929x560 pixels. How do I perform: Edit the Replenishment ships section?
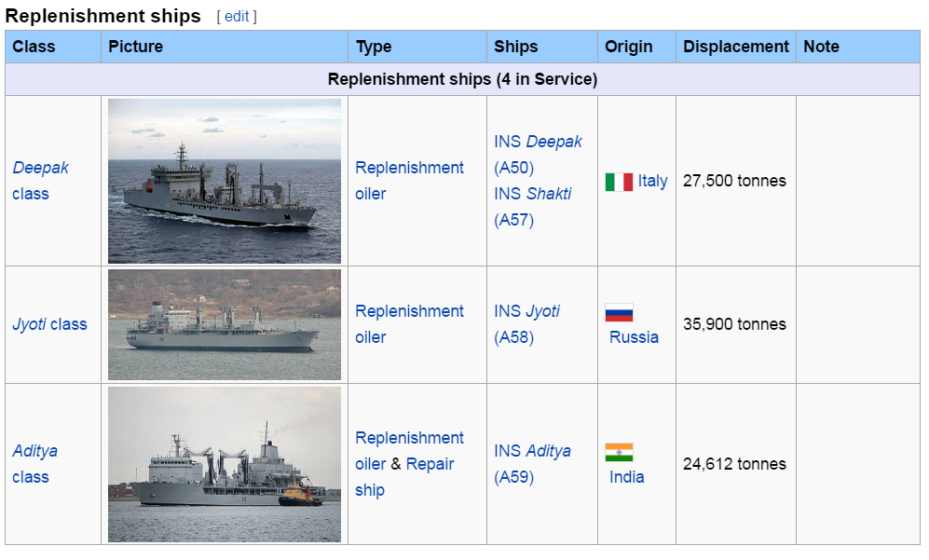[237, 17]
